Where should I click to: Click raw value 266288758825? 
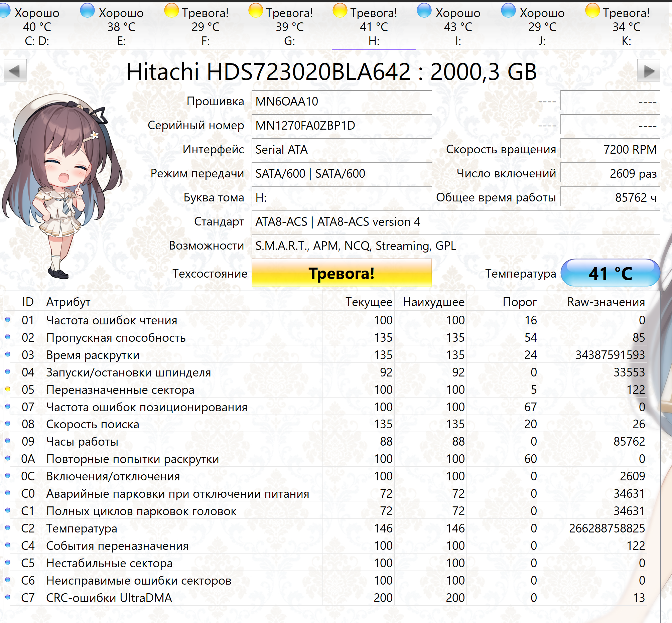(x=607, y=528)
